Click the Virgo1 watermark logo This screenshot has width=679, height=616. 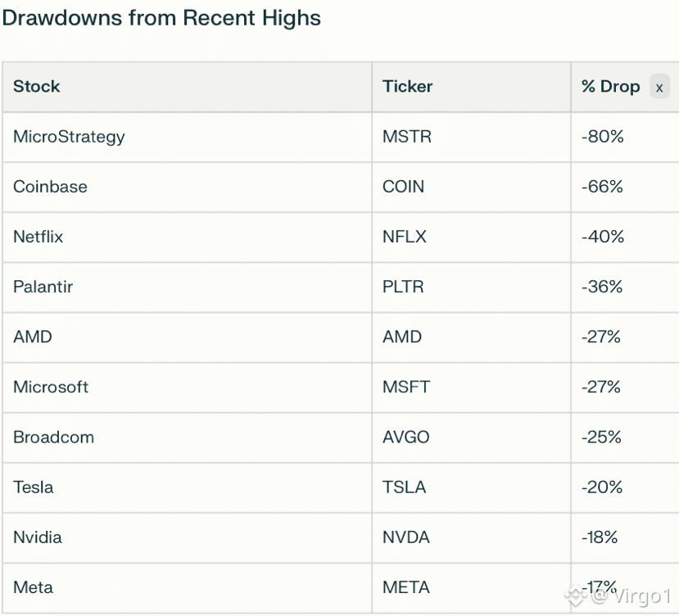click(x=576, y=596)
